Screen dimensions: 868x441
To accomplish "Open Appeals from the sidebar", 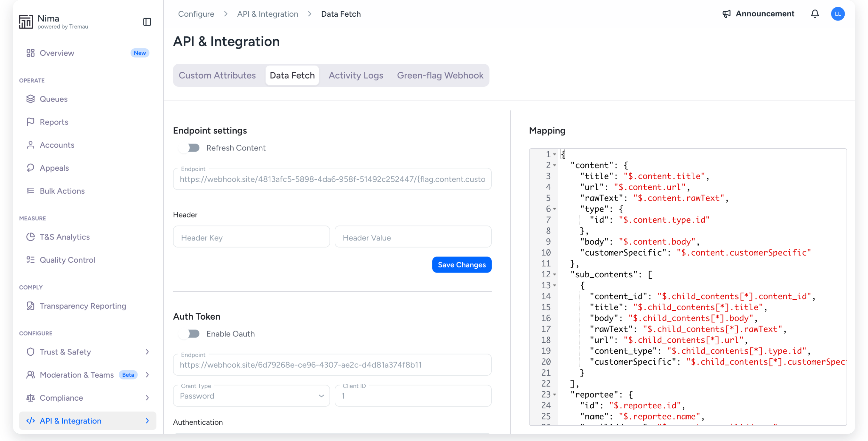I will pos(88,168).
